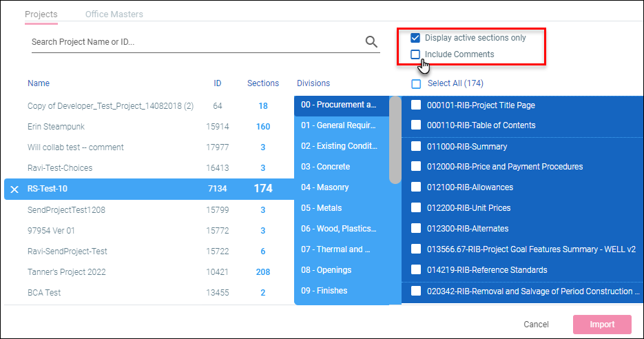The image size is (644, 339).
Task: Click project ID 15914
Action: 217,127
